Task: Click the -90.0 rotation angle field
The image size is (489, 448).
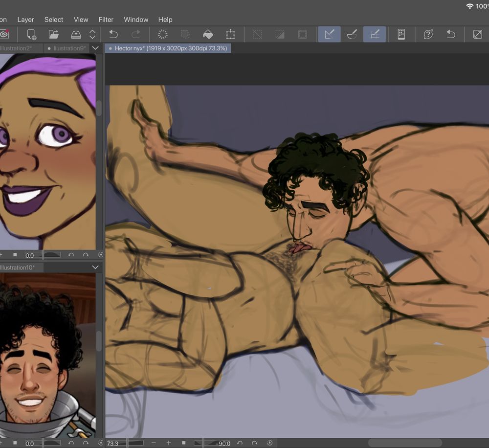Action: pos(223,443)
